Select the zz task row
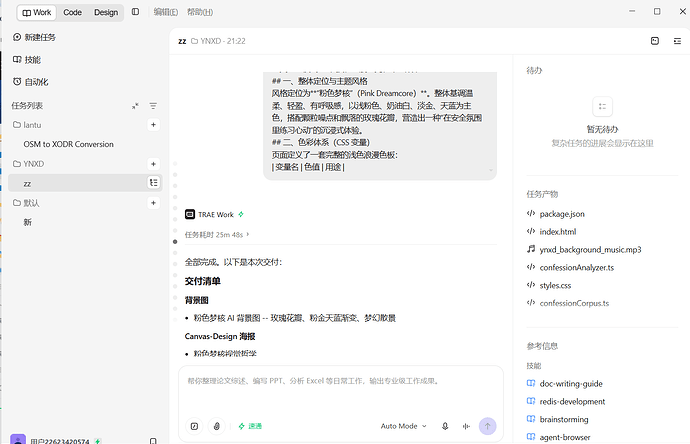The width and height of the screenshot is (690, 444). tap(85, 183)
